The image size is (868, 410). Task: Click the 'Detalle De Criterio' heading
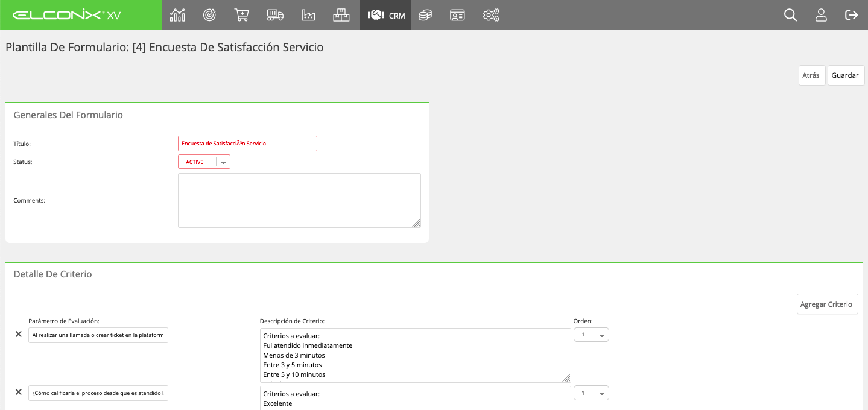52,274
